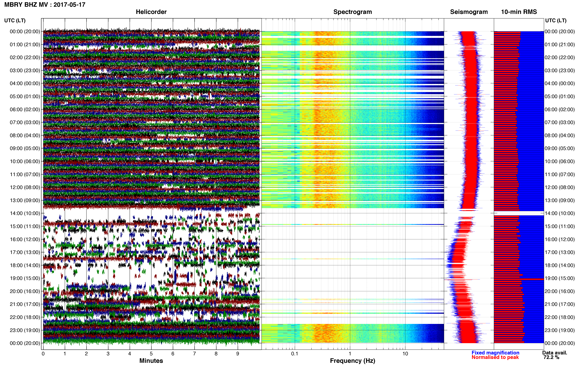Click the 0.1 tick on the Frequency axis
The width and height of the screenshot is (588, 368).
(x=295, y=354)
